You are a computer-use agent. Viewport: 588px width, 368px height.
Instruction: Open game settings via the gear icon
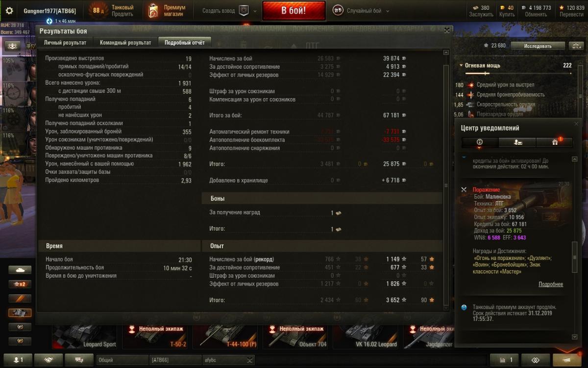[x=9, y=10]
